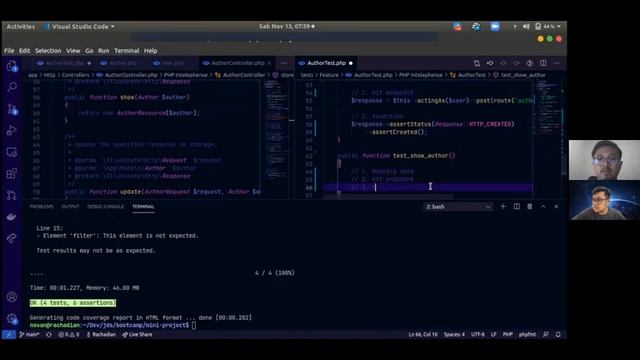Expand the Feature breadcrumb in right editor

tap(329, 75)
